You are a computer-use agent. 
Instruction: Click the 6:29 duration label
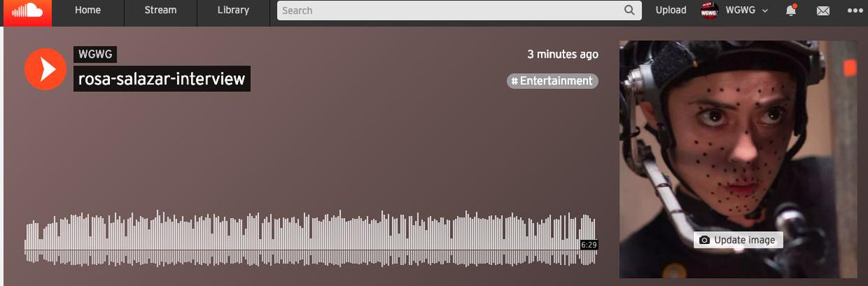(589, 246)
